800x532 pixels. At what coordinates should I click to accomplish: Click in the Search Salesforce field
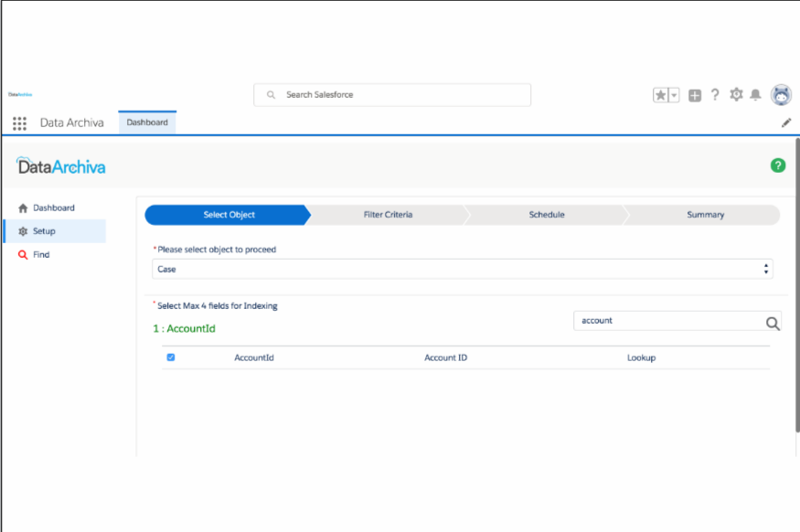click(x=392, y=95)
